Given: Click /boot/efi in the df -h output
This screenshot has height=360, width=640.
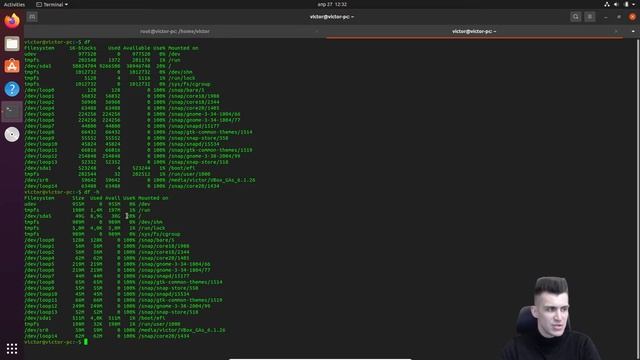Looking at the screenshot, I should [x=151, y=318].
